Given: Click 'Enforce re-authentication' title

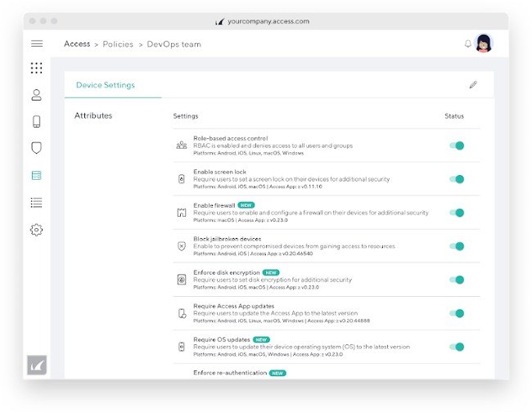Looking at the screenshot, I should pyautogui.click(x=230, y=373).
